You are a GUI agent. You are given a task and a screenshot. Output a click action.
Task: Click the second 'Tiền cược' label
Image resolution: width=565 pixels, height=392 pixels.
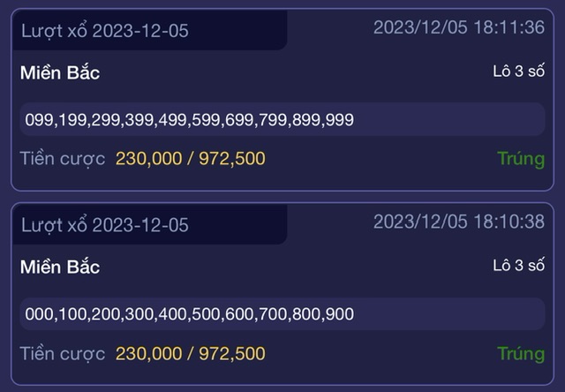[63, 353]
